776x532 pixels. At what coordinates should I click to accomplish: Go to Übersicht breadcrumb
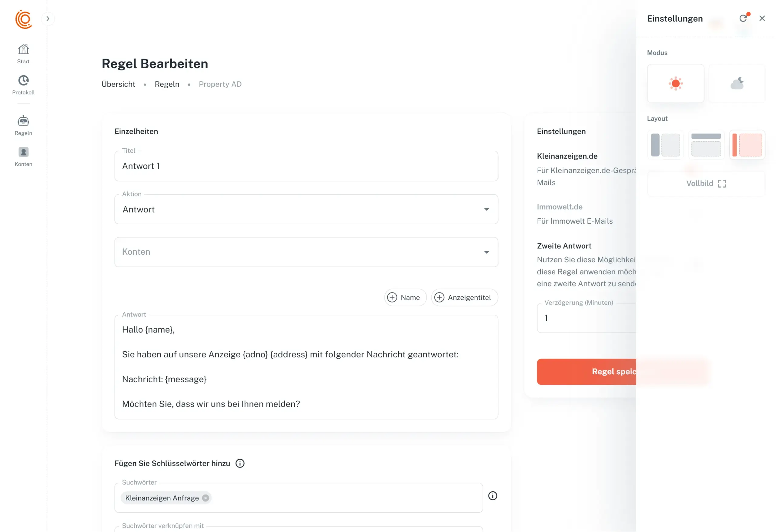point(118,84)
